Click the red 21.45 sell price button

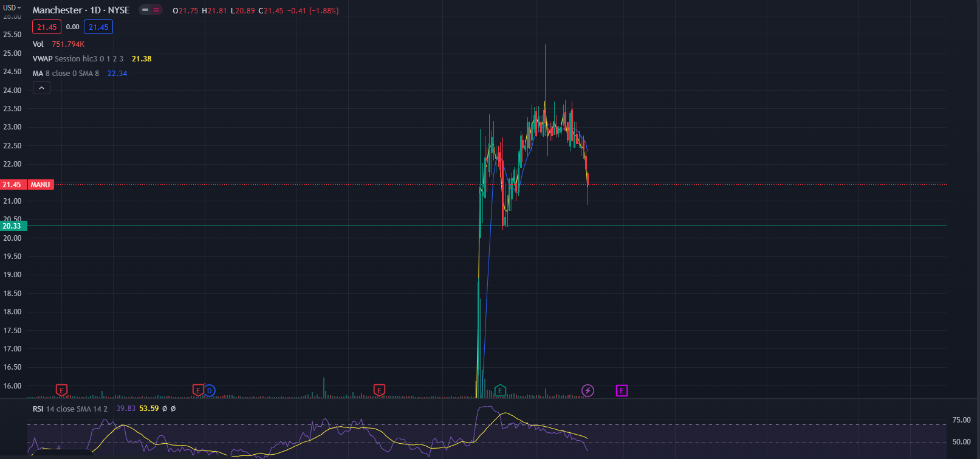[x=47, y=27]
